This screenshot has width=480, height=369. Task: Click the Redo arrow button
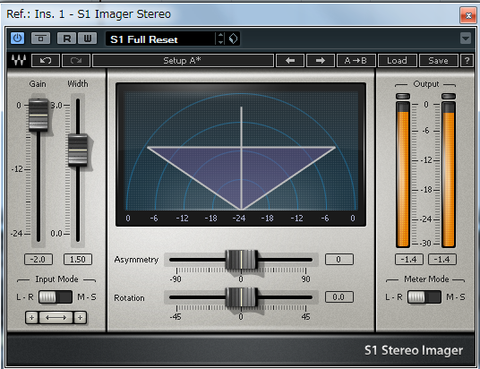76,61
